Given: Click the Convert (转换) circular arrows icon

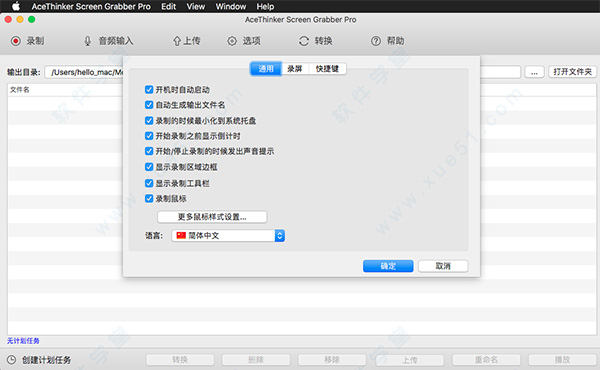Looking at the screenshot, I should [x=304, y=41].
